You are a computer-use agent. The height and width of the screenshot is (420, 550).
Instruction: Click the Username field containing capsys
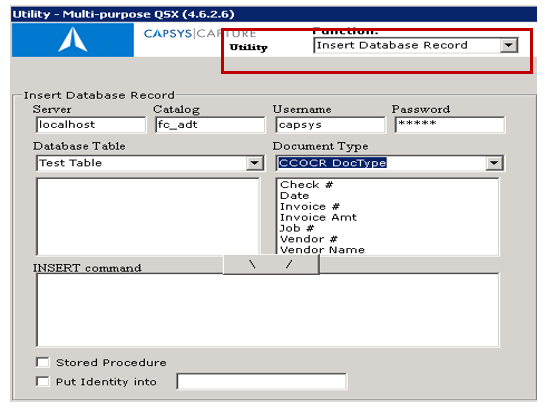click(330, 125)
